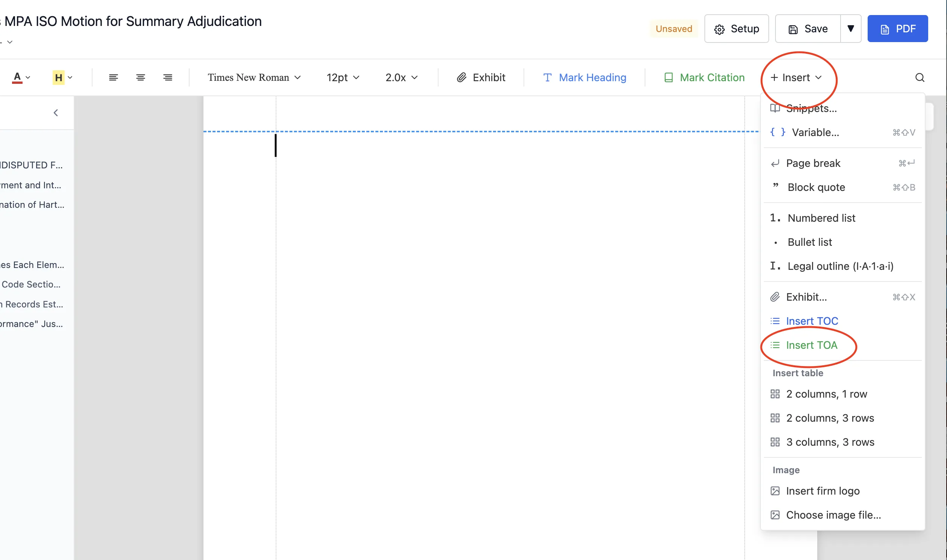
Task: Insert a Bullet list
Action: tap(843, 242)
